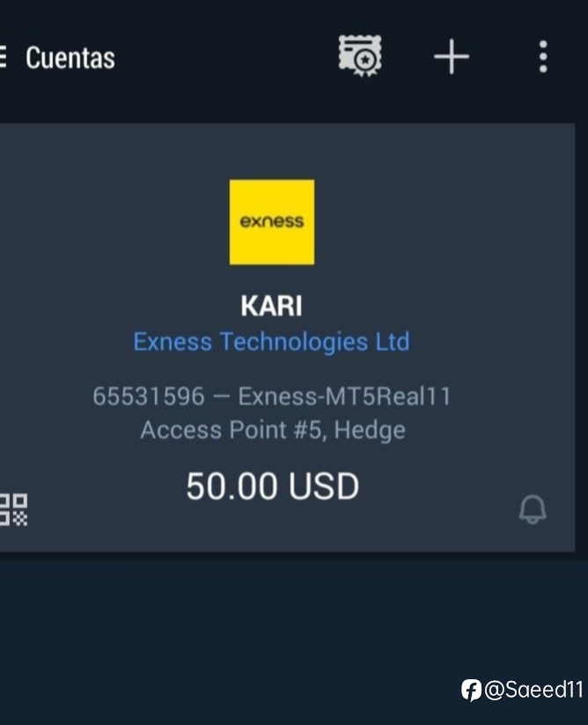Click the yellow Exness logo
Image resolution: width=588 pixels, height=725 pixels.
tap(272, 222)
